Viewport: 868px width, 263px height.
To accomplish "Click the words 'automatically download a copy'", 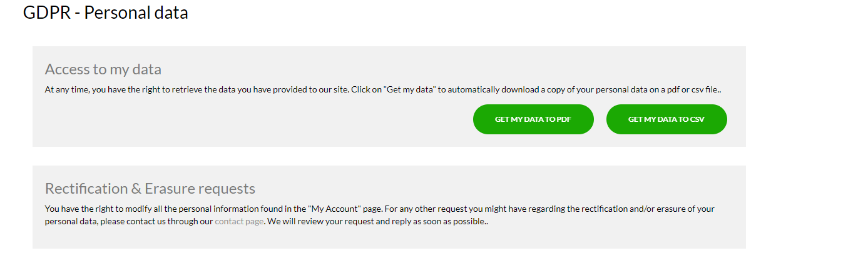I will pyautogui.click(x=507, y=90).
